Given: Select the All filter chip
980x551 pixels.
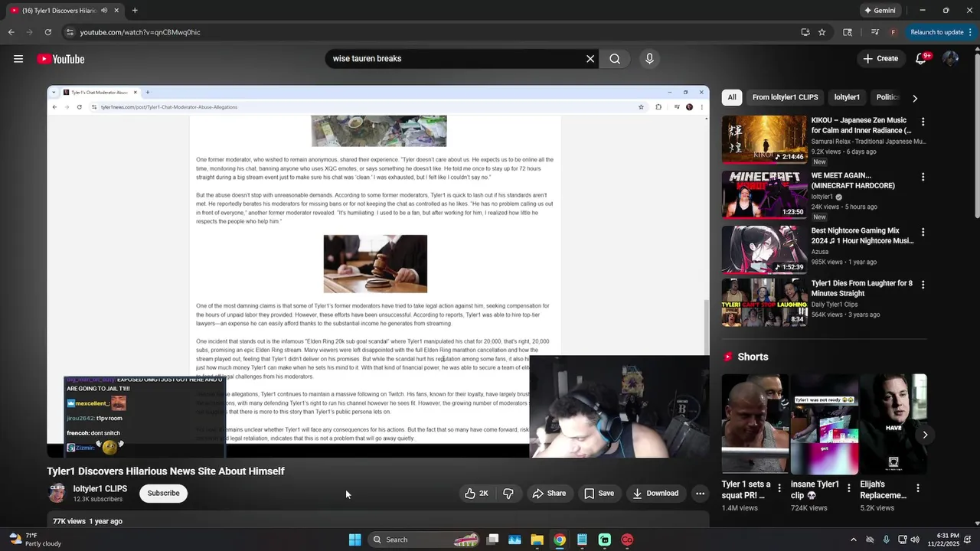Looking at the screenshot, I should point(732,97).
